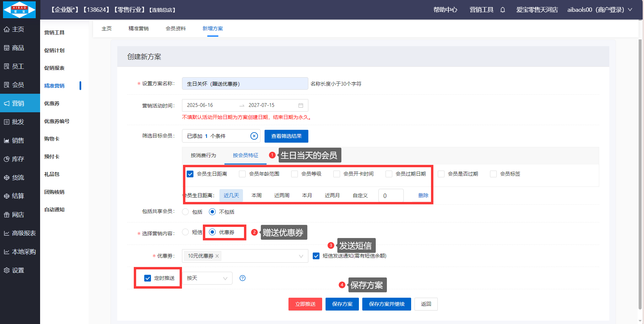
Task: Enable the 会员等级 checkbox
Action: click(x=295, y=174)
